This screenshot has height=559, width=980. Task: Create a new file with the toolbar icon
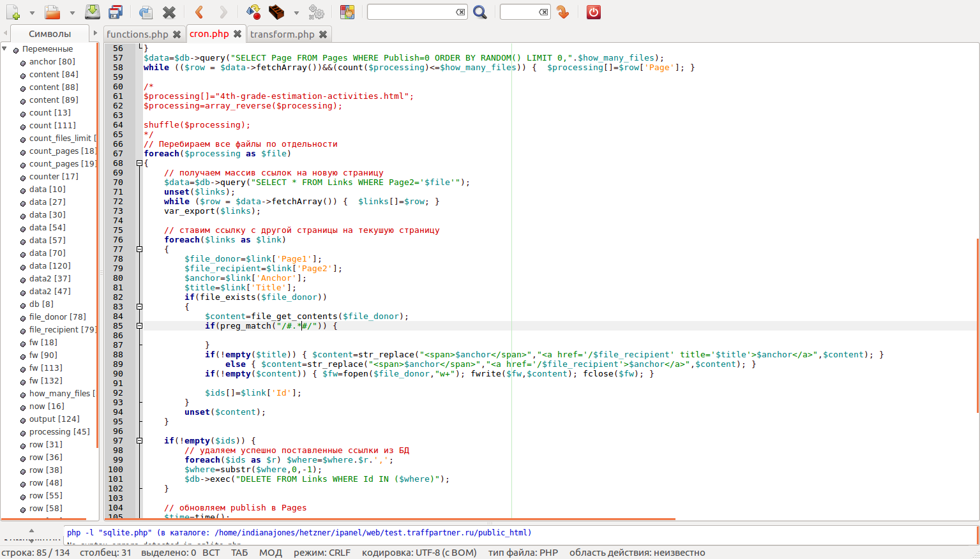pyautogui.click(x=13, y=12)
